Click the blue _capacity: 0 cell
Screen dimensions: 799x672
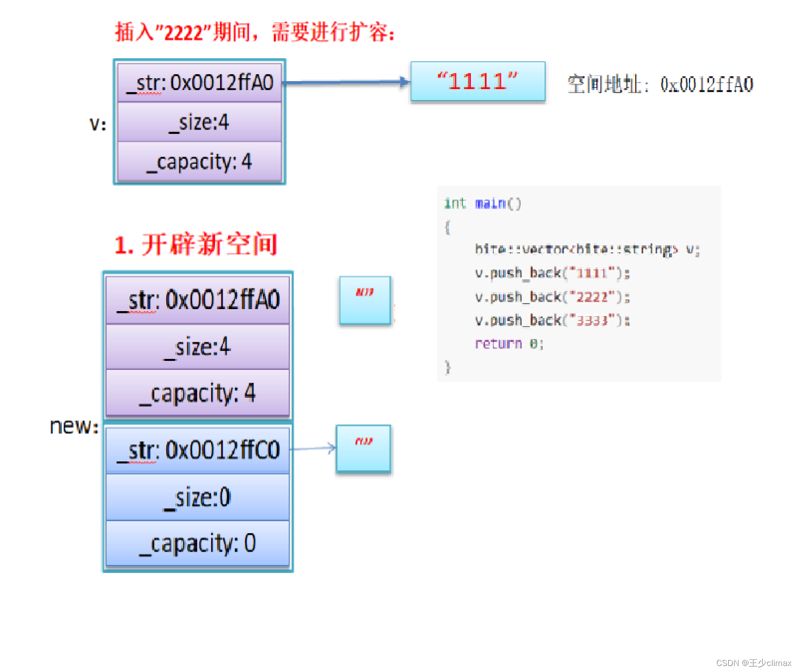[x=198, y=544]
